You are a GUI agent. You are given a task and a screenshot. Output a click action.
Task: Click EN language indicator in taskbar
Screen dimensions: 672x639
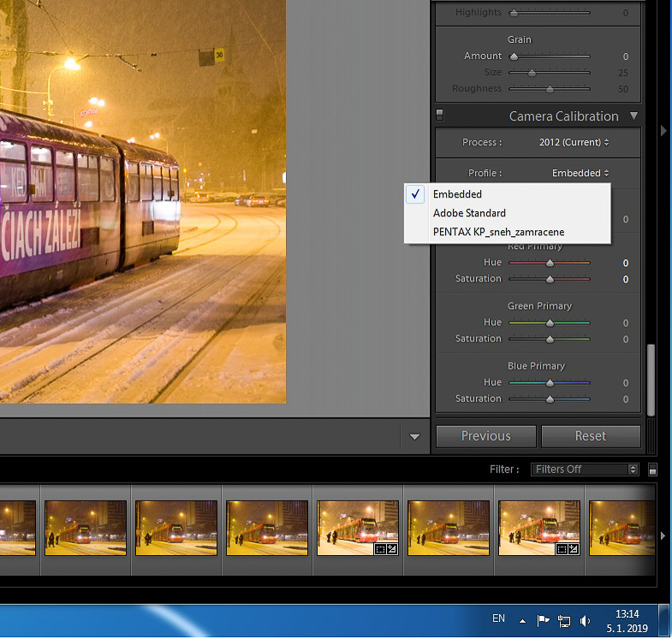[x=498, y=618]
